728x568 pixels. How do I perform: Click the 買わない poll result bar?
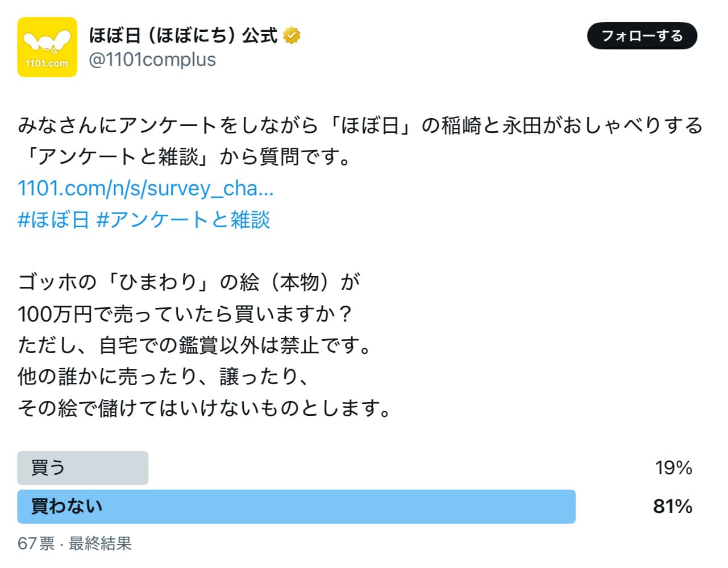click(296, 507)
